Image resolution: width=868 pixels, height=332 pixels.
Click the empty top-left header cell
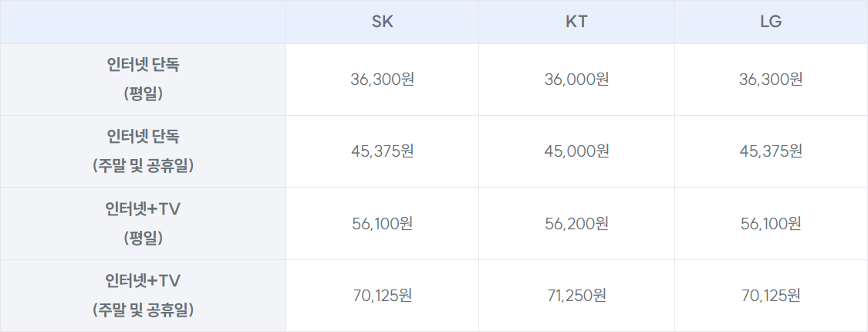[x=144, y=22]
